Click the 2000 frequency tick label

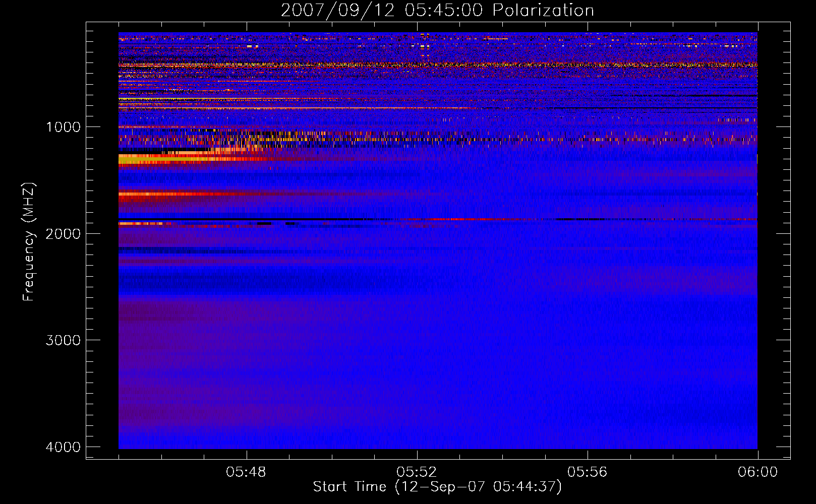[x=63, y=233]
